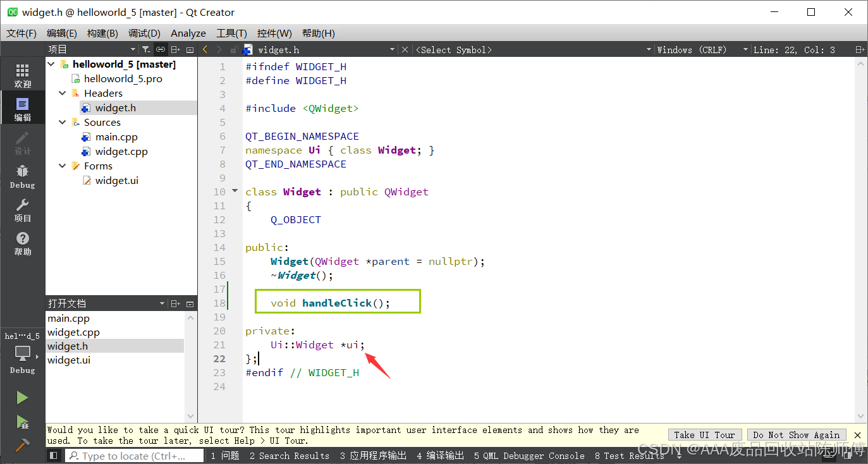Split the editor view
The width and height of the screenshot is (868, 464).
click(x=860, y=49)
